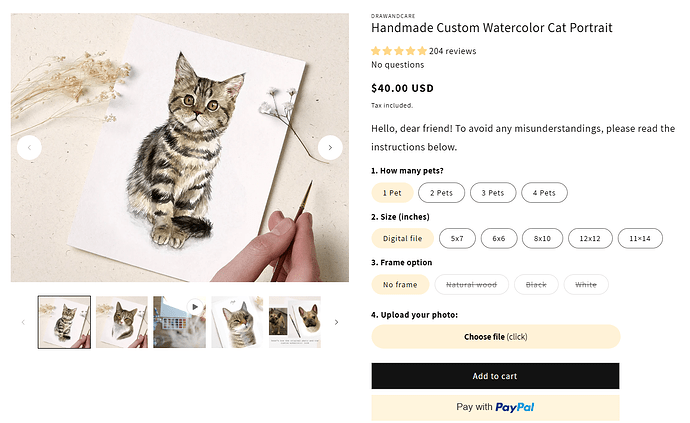The image size is (690, 423).
Task: Click Choose file to upload photo
Action: coord(495,337)
